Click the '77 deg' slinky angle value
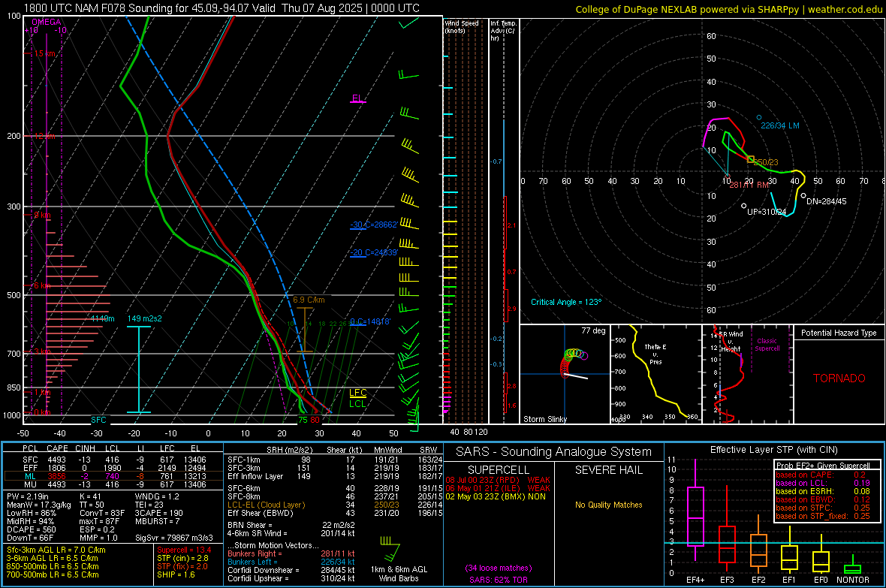Viewport: 886px width, 588px height. pyautogui.click(x=593, y=330)
